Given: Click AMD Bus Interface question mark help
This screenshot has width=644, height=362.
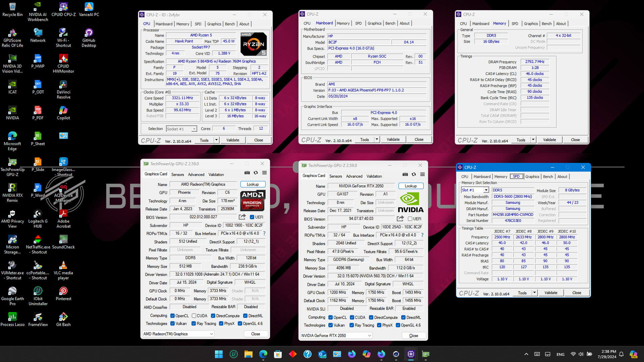Looking at the screenshot, I should click(x=264, y=233).
